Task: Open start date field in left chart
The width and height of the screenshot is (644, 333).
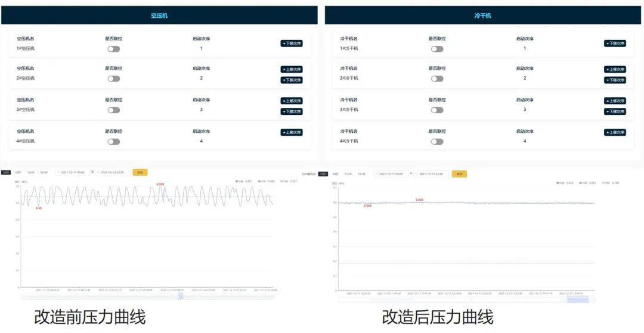Action: click(72, 172)
